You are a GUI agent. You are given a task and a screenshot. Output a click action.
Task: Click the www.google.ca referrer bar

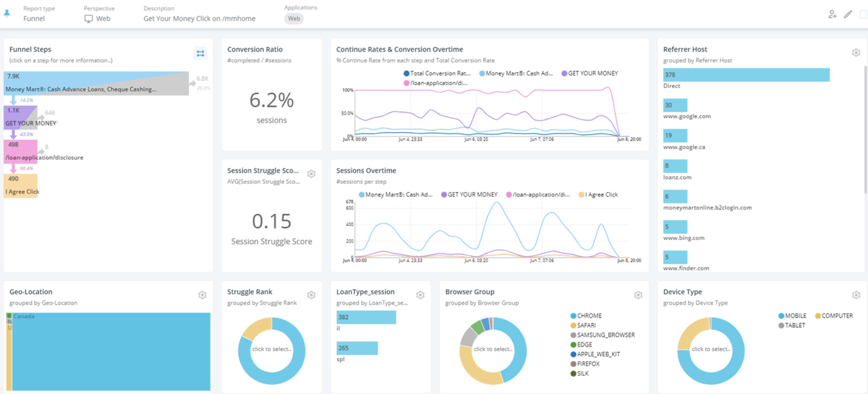(x=675, y=135)
